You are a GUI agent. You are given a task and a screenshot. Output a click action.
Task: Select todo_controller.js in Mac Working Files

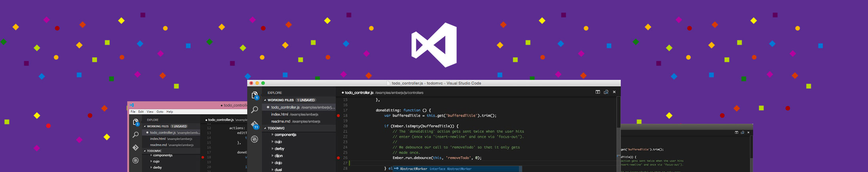pos(299,107)
